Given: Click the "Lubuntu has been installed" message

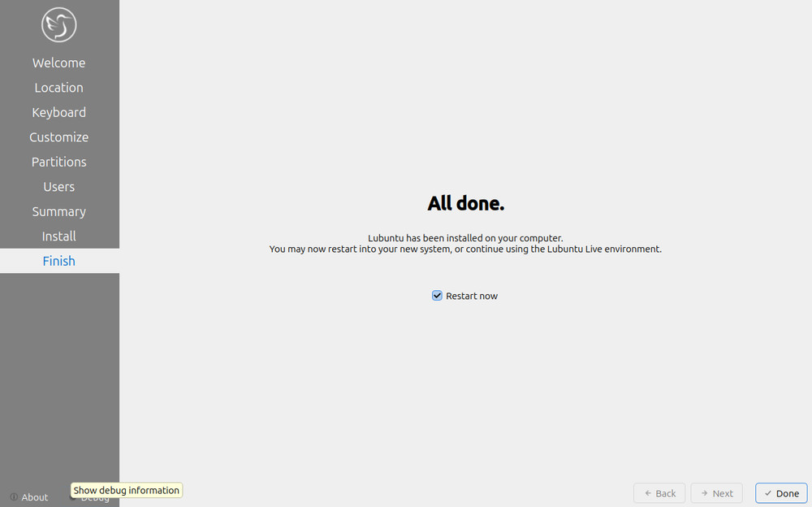Looking at the screenshot, I should [465, 238].
